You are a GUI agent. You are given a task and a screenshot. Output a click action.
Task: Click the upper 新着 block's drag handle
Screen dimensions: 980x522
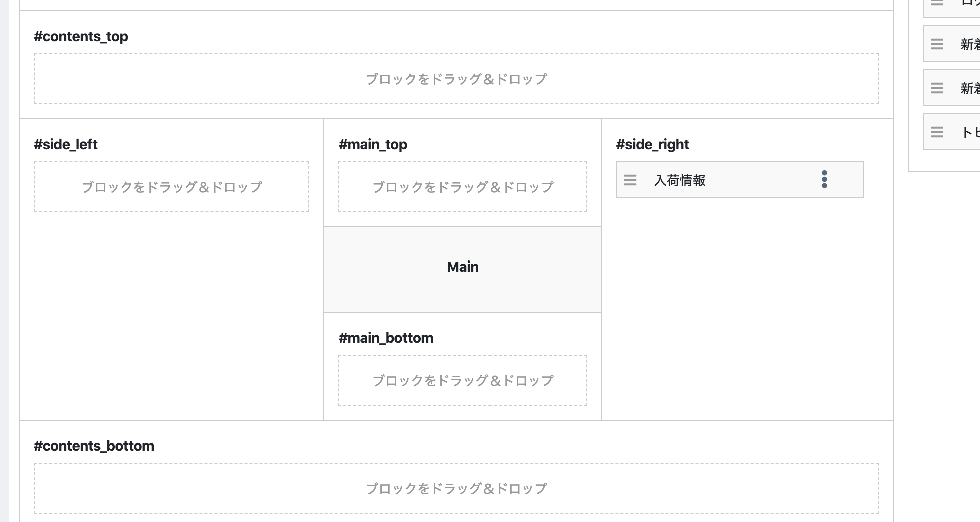[x=937, y=44]
